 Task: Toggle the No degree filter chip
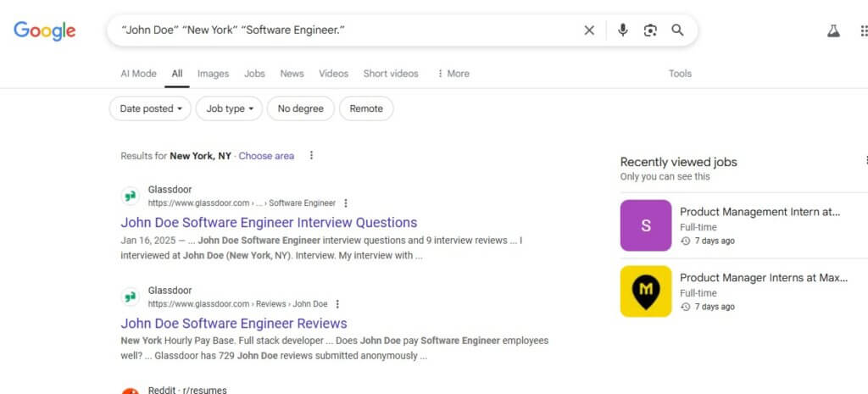[x=301, y=108]
